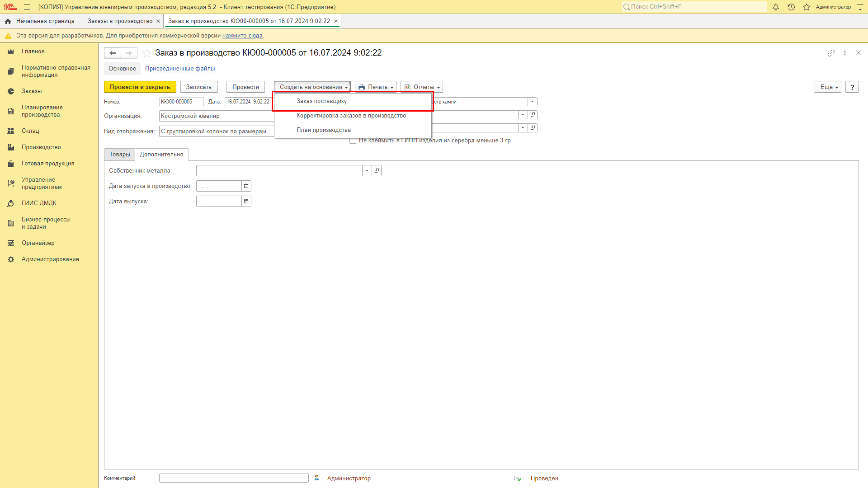Image resolution: width=868 pixels, height=488 pixels.
Task: Open calendar for Дата выпуска
Action: coord(246,201)
